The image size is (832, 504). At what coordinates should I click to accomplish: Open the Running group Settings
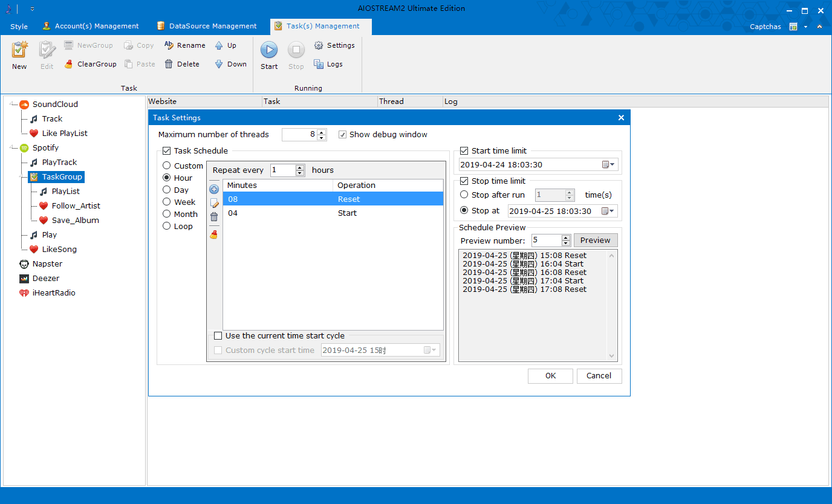[x=334, y=45]
